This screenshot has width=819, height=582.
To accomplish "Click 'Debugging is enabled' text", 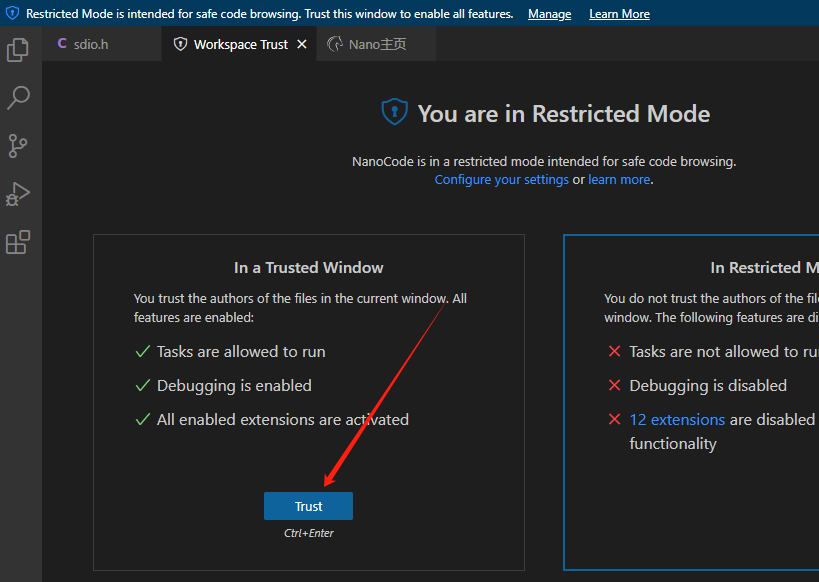I will pos(234,386).
